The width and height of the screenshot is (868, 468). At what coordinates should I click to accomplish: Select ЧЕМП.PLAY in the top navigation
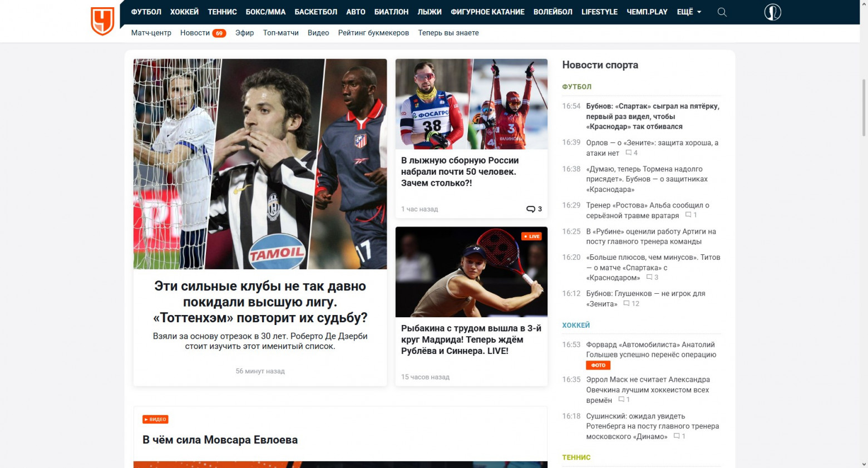pyautogui.click(x=647, y=12)
